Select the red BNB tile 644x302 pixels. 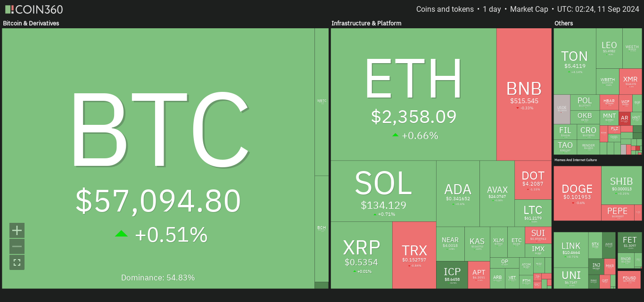[x=524, y=94]
